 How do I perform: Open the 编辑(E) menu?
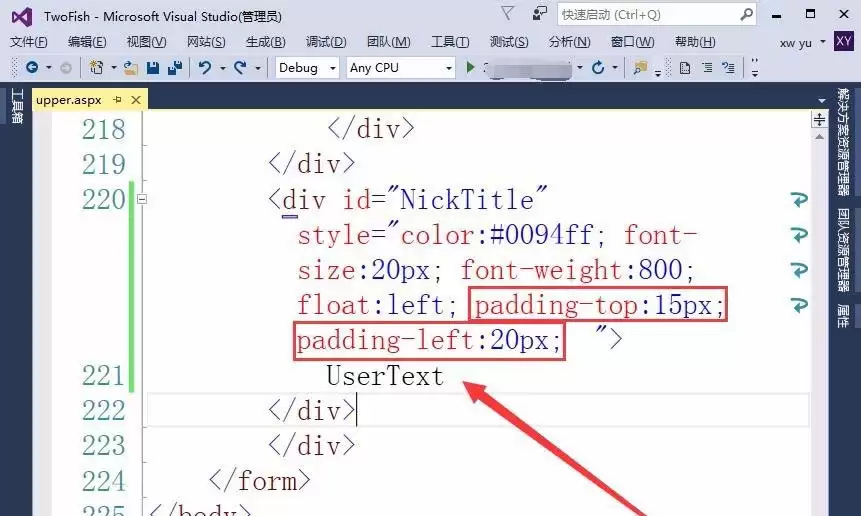point(87,42)
